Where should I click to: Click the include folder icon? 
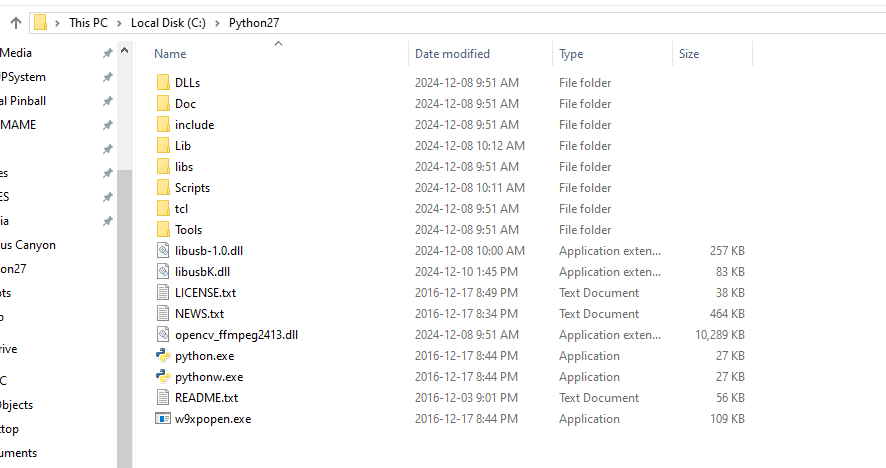coord(163,124)
